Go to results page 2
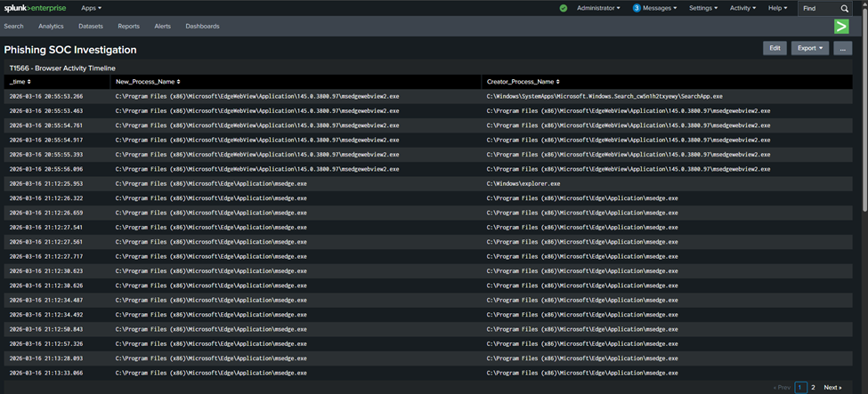868x394 pixels. pos(813,388)
